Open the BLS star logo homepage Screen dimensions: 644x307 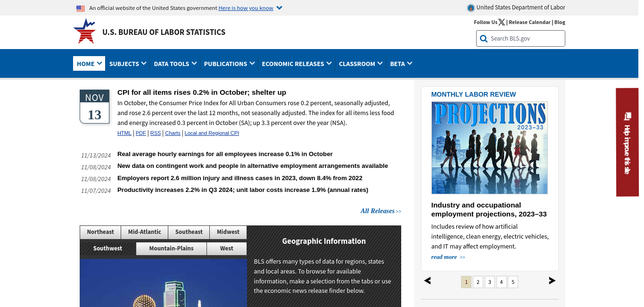coord(85,31)
